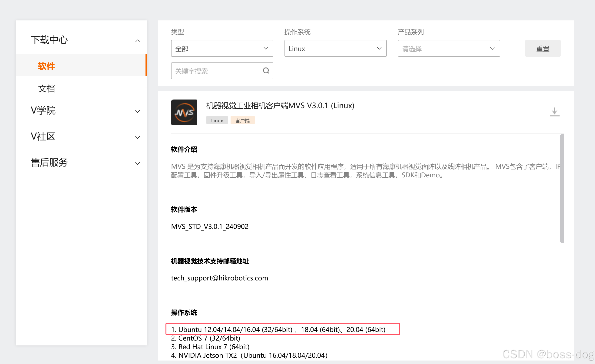The height and width of the screenshot is (364, 595).
Task: Select the 软件 menu item
Action: 81,65
